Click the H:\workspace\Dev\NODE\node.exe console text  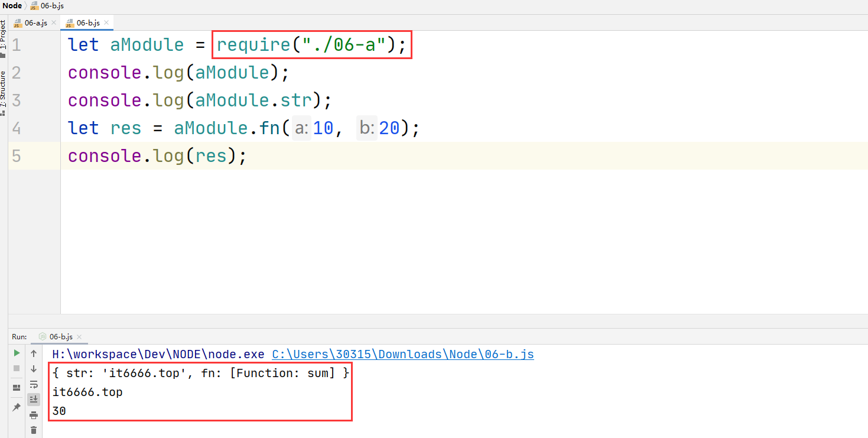158,354
